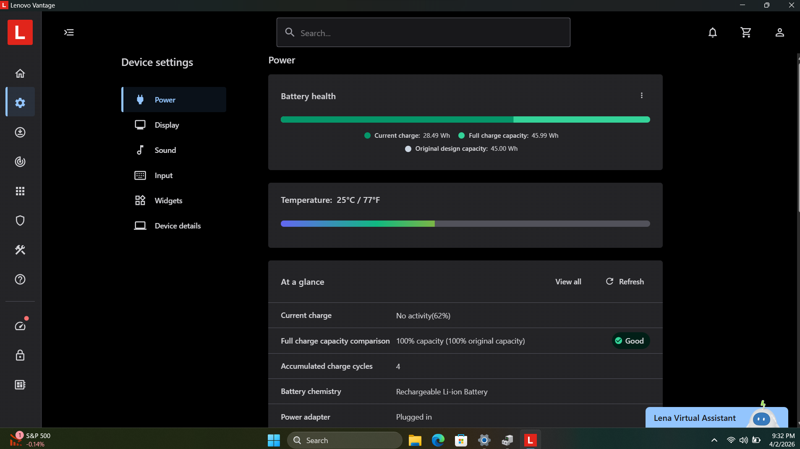
Task: Select the Device settings gear icon
Action: 20,103
